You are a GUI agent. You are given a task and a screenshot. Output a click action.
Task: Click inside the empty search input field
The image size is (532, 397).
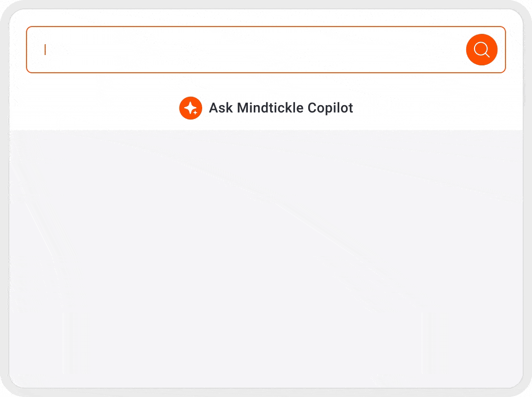(x=245, y=50)
